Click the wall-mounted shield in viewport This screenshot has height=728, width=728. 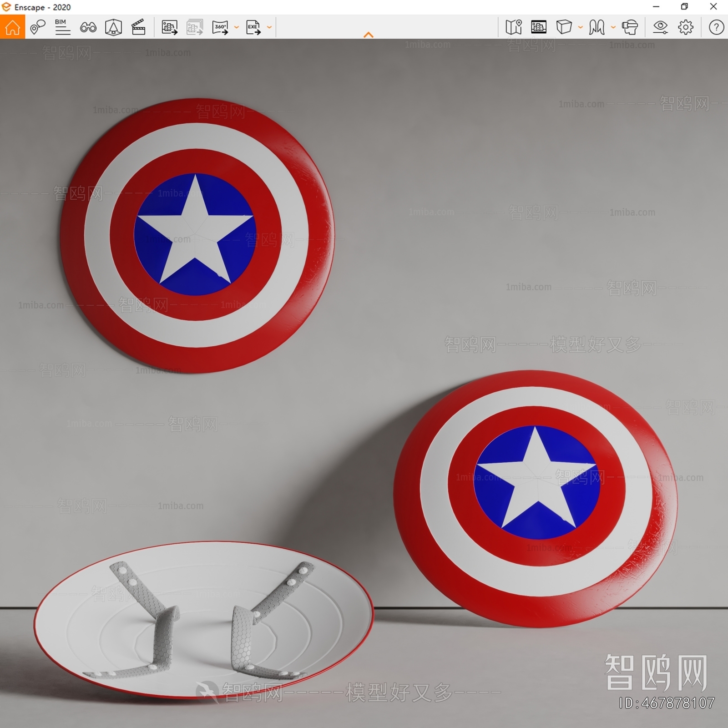coord(197,236)
